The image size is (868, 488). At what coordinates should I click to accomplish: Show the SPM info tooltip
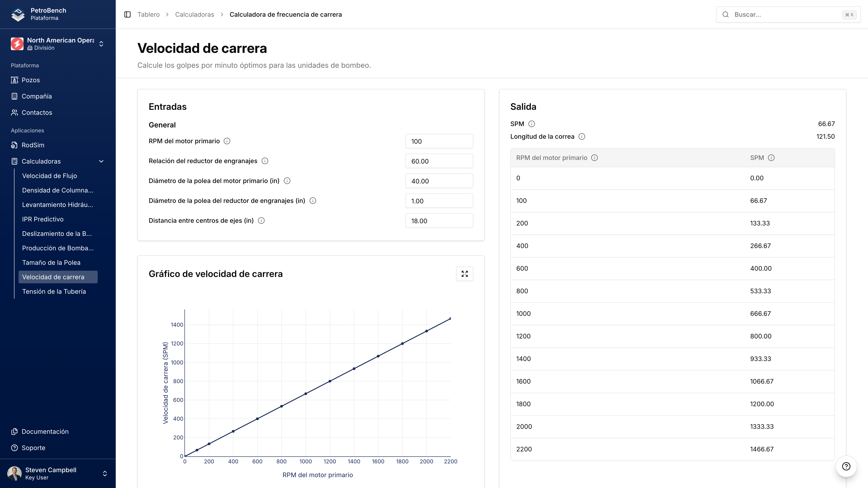pyautogui.click(x=532, y=124)
